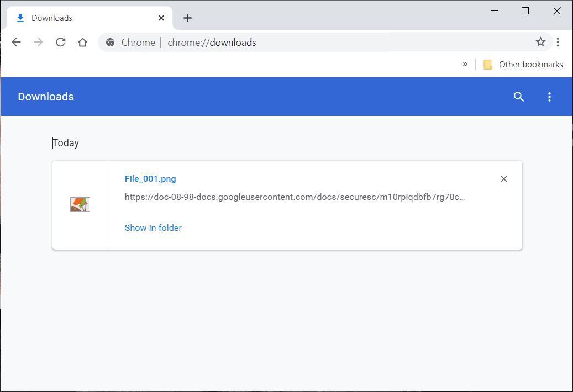573x392 pixels.
Task: Maximize the Chrome window
Action: pos(525,11)
